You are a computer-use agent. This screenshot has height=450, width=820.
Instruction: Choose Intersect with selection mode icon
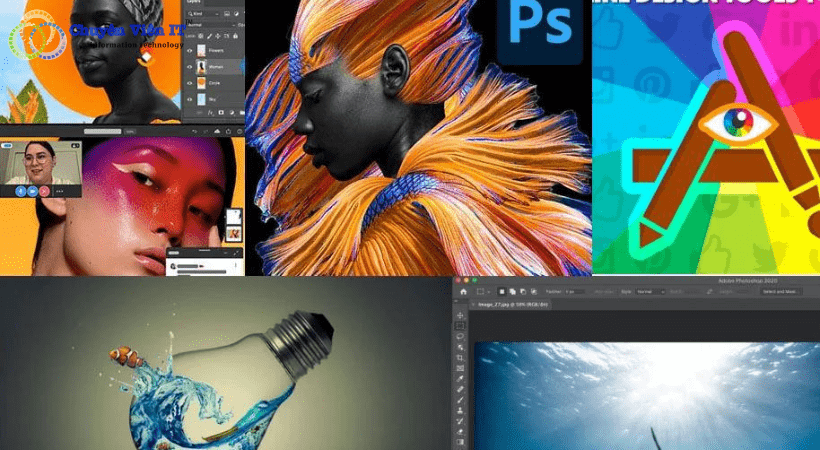(x=534, y=292)
